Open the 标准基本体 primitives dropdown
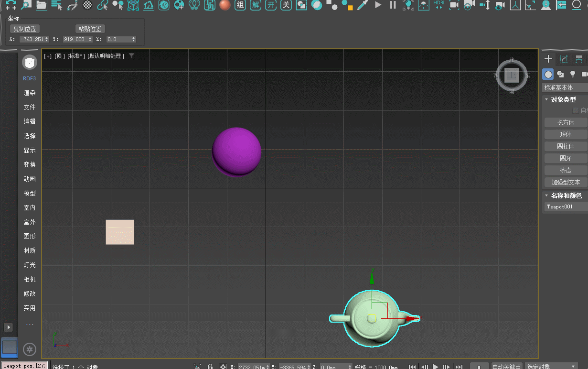 tap(566, 87)
